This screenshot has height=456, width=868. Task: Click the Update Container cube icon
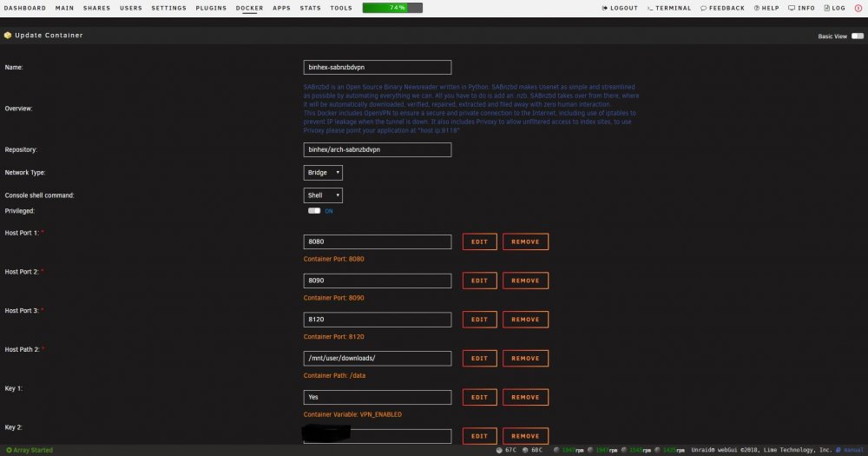[x=8, y=35]
